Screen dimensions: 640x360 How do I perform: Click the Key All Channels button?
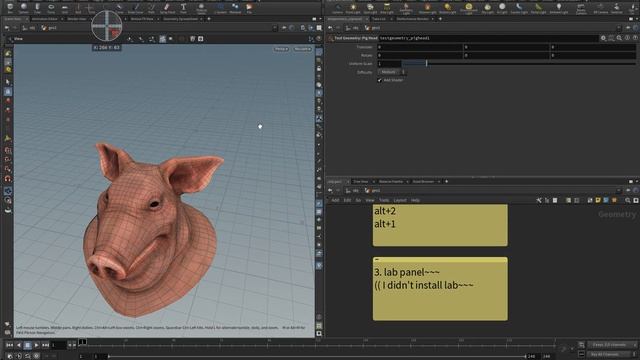[608, 354]
